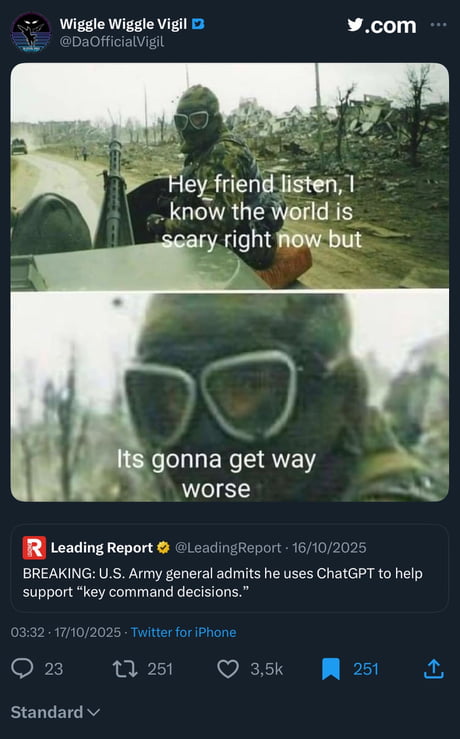Open the top meme image of soldier on vehicle
Image resolution: width=460 pixels, height=739 pixels.
(230, 176)
